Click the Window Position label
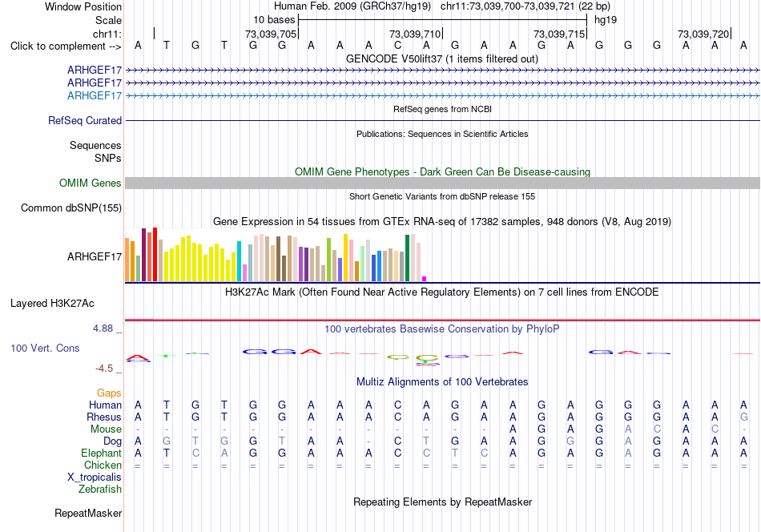Screen dimensions: 761x532 point(83,6)
